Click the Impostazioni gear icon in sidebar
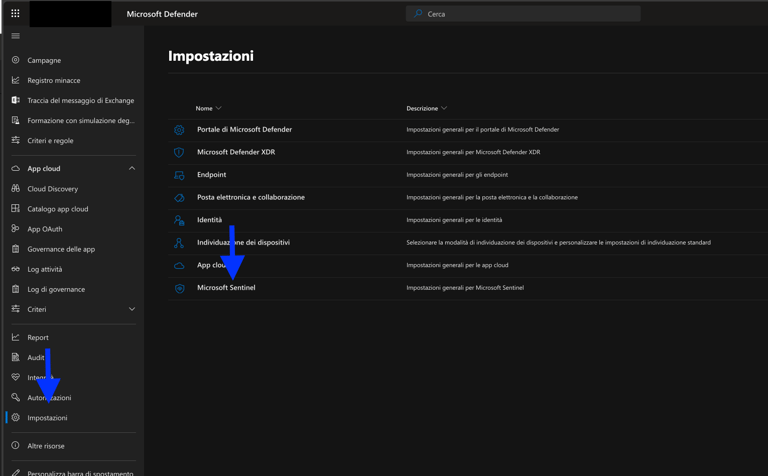Viewport: 768px width, 476px height. (x=16, y=417)
